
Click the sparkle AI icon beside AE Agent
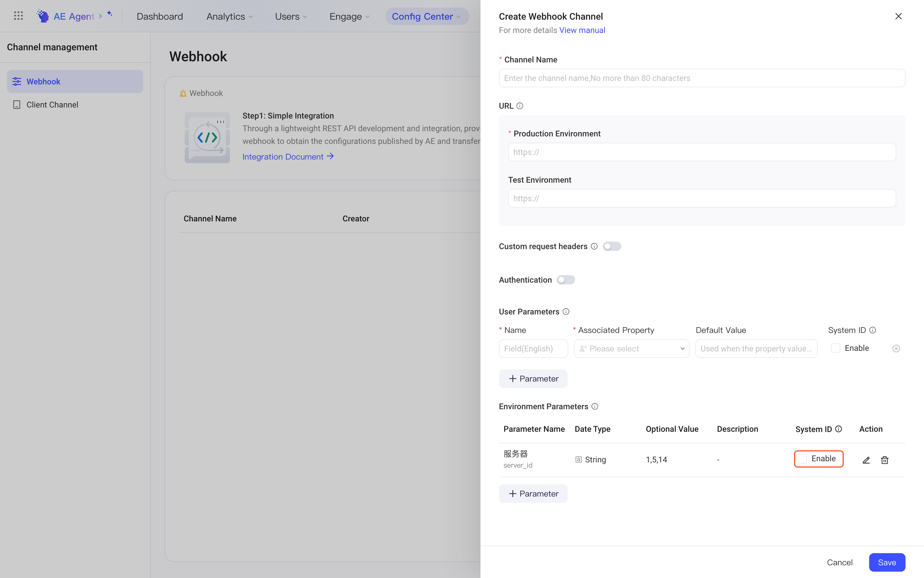pyautogui.click(x=110, y=14)
